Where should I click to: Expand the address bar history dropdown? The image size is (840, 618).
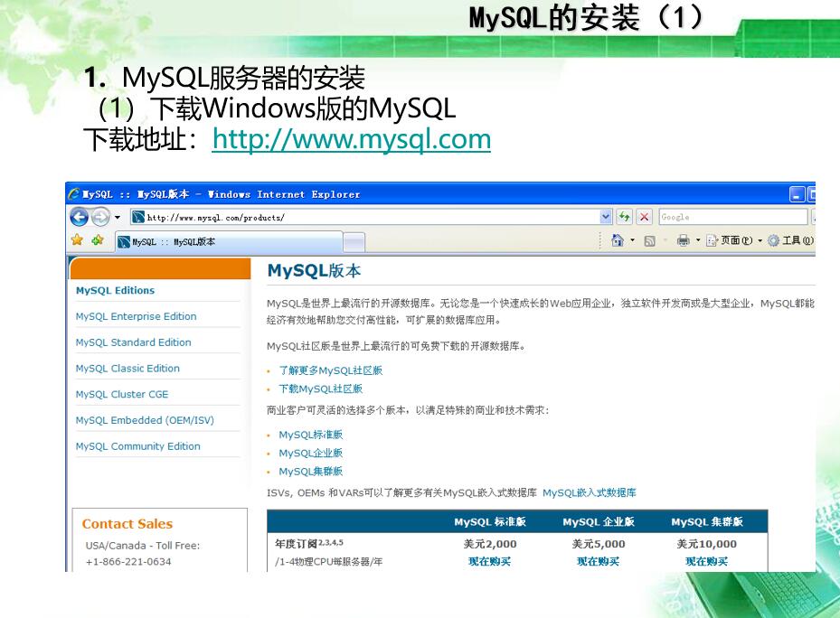pyautogui.click(x=605, y=217)
